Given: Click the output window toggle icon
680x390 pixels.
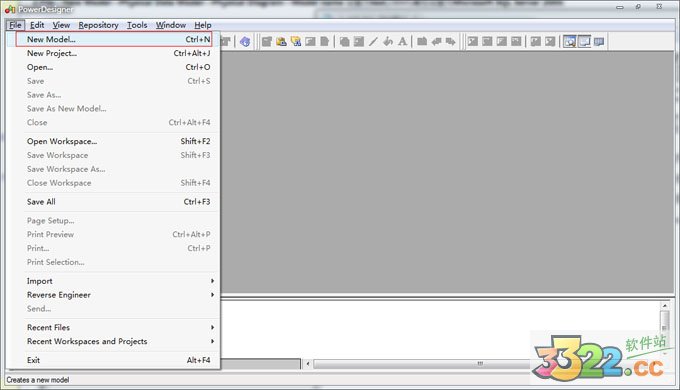Looking at the screenshot, I should [584, 42].
